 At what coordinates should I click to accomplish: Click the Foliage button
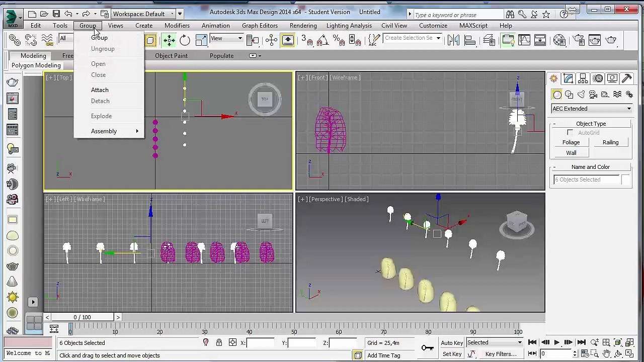(x=571, y=142)
